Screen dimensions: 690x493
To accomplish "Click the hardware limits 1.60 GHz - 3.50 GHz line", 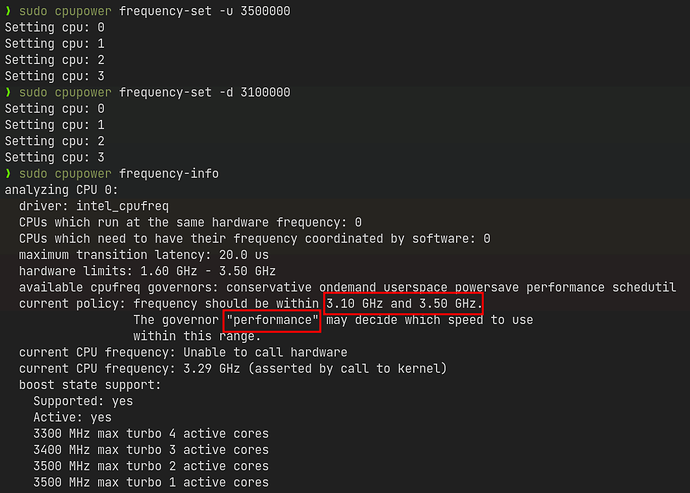I will [x=147, y=271].
